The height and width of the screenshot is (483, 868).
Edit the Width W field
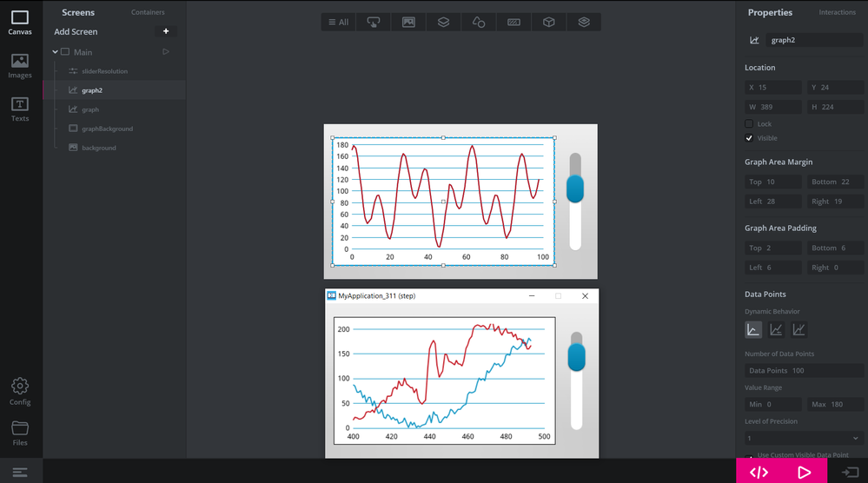tap(773, 107)
